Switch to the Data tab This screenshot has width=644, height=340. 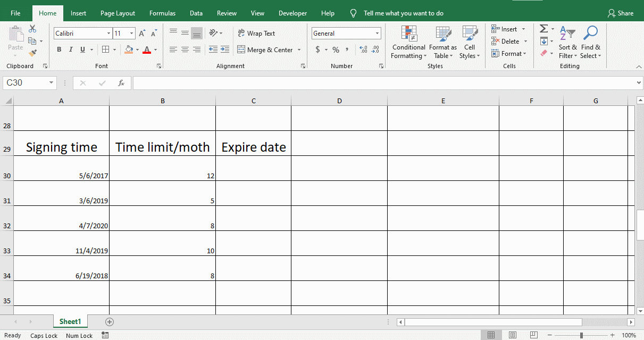pyautogui.click(x=196, y=13)
